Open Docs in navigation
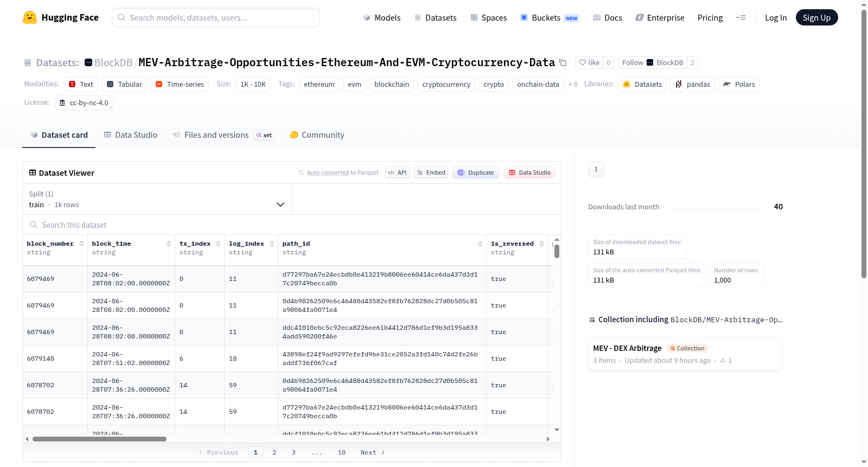Image resolution: width=868 pixels, height=467 pixels. [x=608, y=18]
